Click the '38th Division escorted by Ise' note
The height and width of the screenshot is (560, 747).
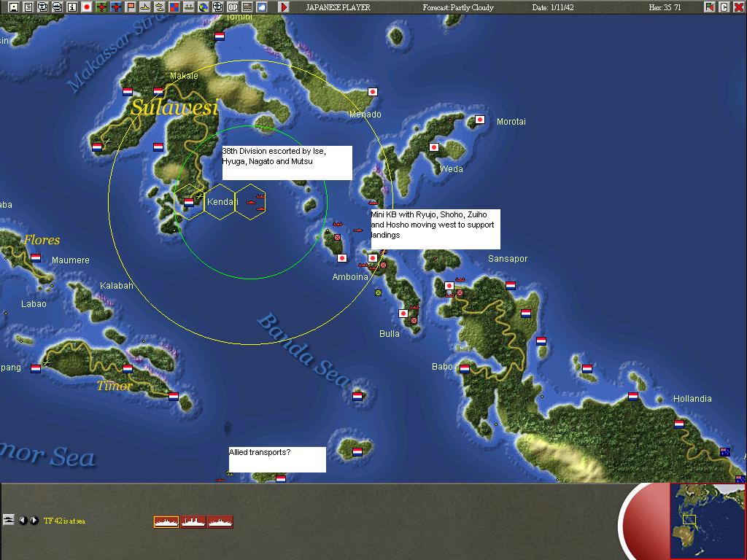[287, 163]
